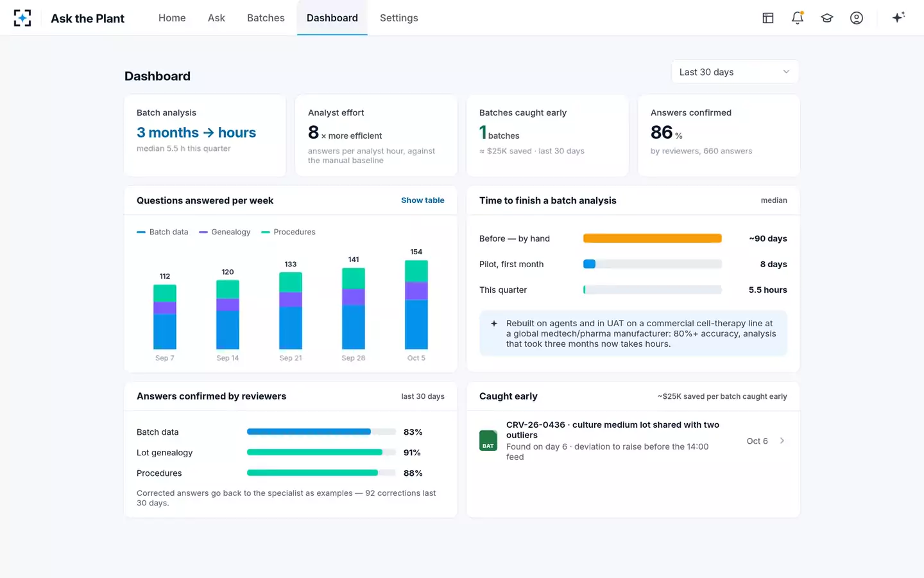Open the graduation cap learning icon

click(827, 18)
